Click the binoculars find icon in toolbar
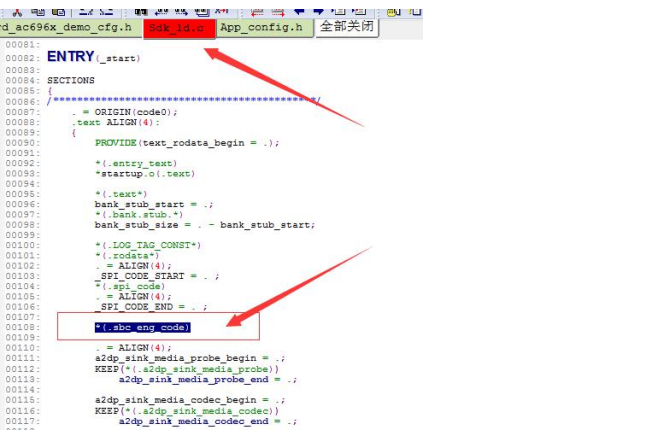The width and height of the screenshot is (660, 438). [140, 12]
